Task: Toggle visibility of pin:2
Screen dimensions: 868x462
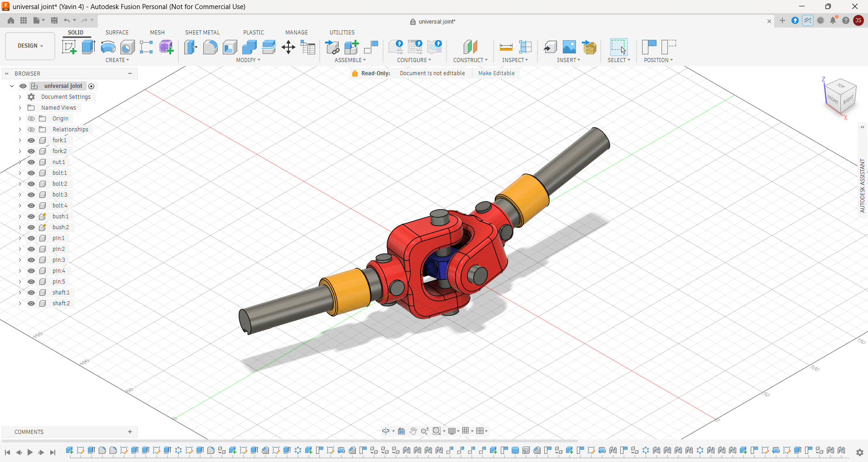Action: (x=31, y=249)
